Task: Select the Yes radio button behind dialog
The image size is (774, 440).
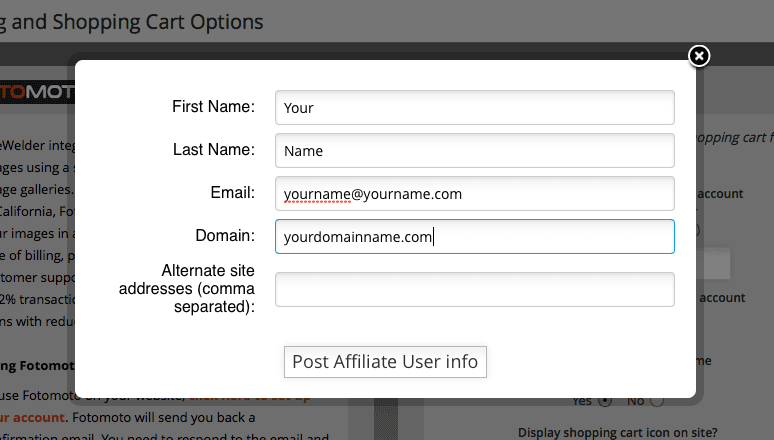Action: (605, 400)
